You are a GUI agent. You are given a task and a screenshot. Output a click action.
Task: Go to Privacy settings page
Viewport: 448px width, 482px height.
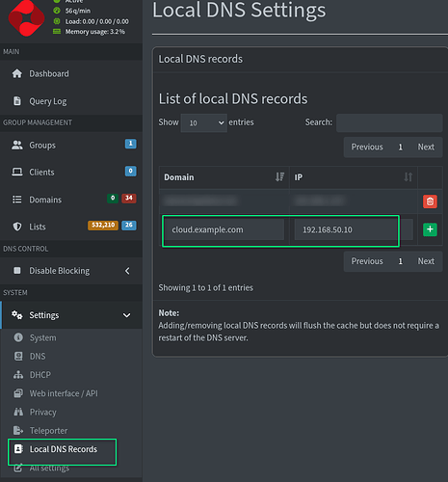71,412
